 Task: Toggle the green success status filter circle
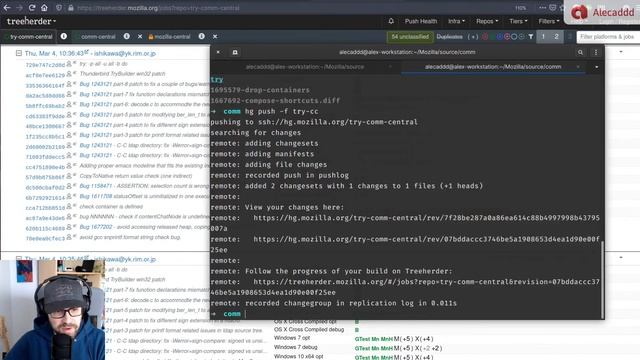point(492,37)
